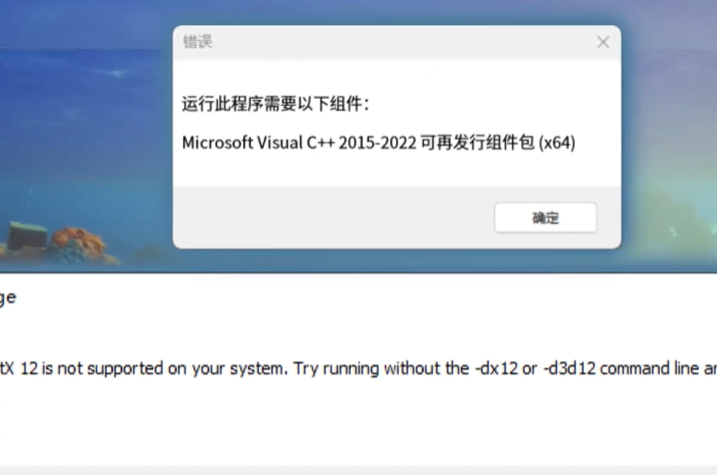Screen dimensions: 717x475
Task: Click the (x64) text in the dialog
Action: (x=557, y=143)
